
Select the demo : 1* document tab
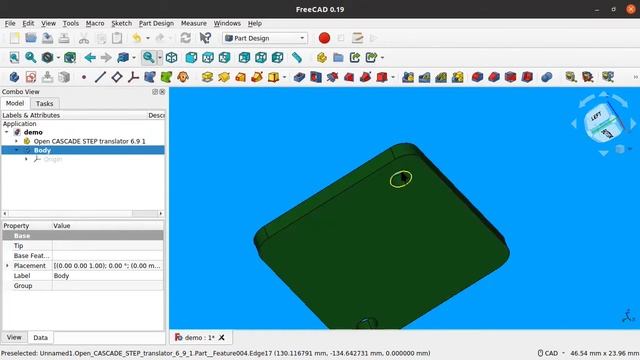tap(199, 338)
